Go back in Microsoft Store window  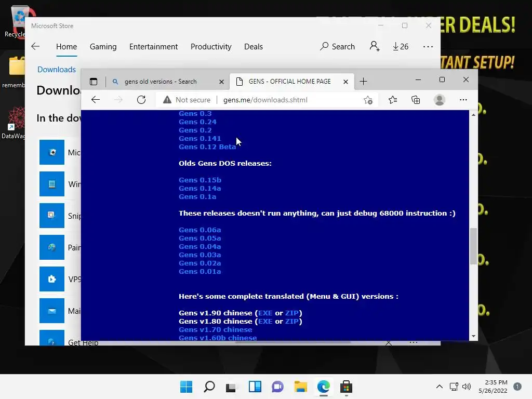coord(35,46)
